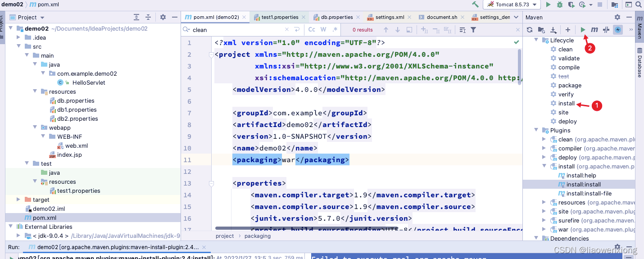Go to previous search occurrence arrow
Screen dimensions: 644x259
click(x=386, y=30)
